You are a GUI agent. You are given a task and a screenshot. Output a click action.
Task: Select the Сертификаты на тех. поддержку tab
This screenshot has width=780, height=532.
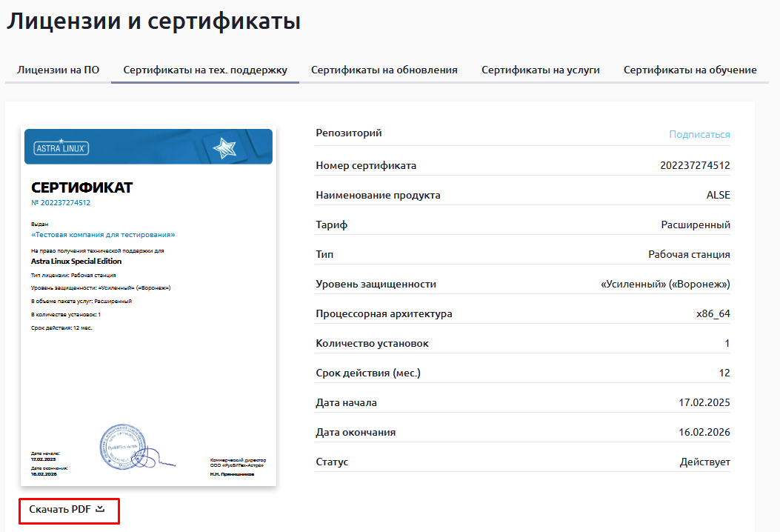click(x=205, y=70)
